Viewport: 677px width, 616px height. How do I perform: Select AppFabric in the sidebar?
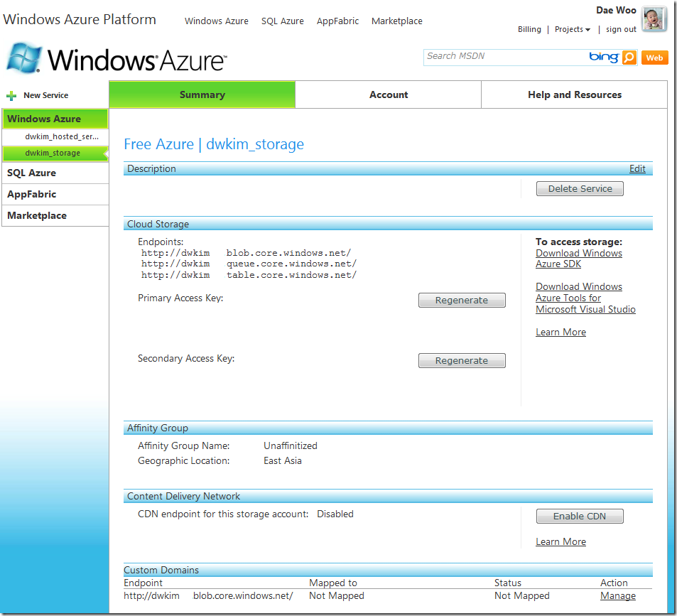55,194
